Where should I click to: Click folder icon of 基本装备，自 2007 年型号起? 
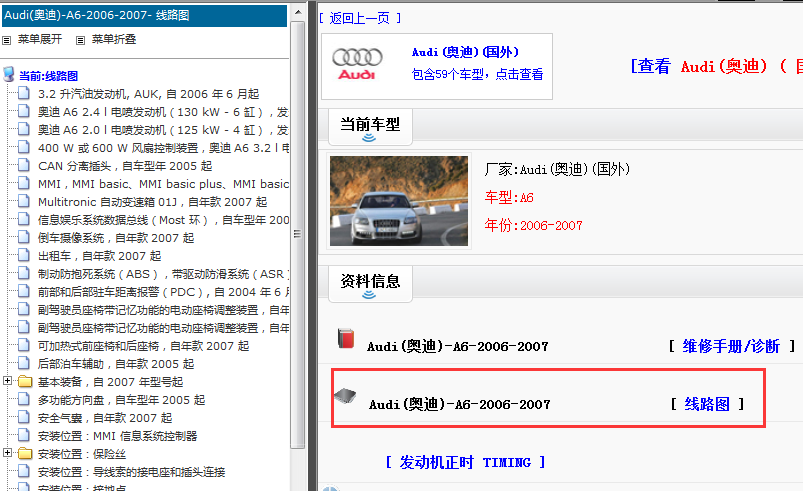coord(25,381)
